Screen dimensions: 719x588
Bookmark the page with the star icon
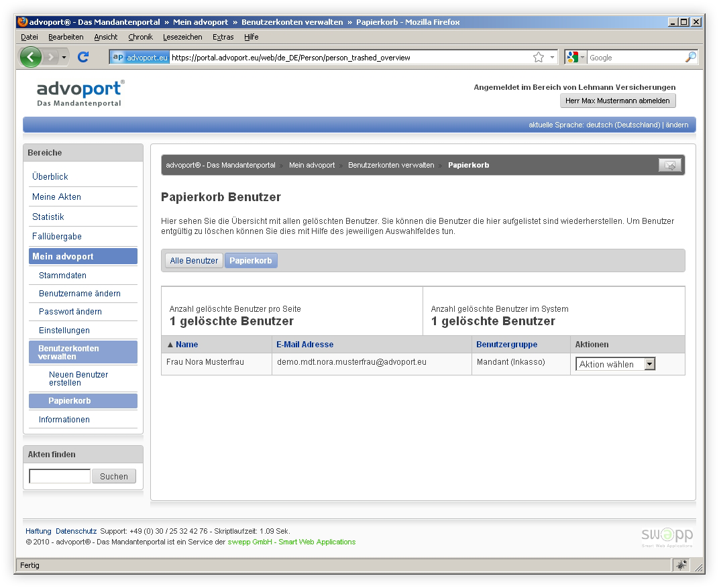pyautogui.click(x=539, y=57)
